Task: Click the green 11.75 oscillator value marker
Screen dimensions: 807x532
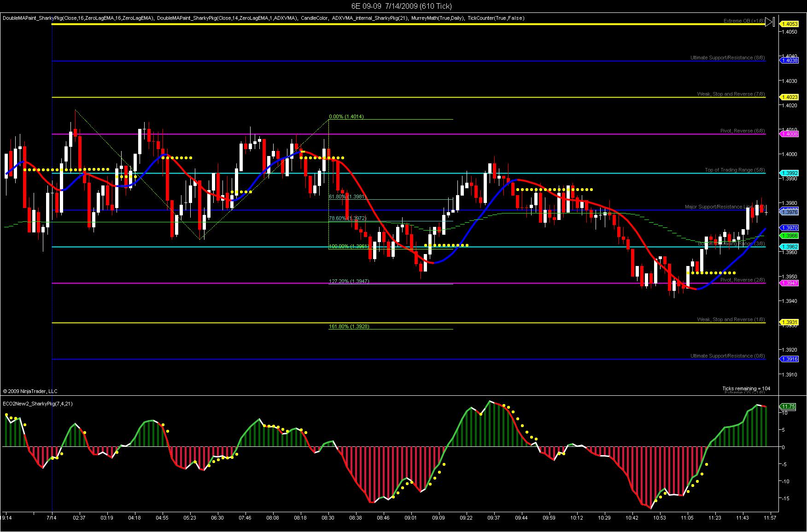Action: pyautogui.click(x=787, y=406)
